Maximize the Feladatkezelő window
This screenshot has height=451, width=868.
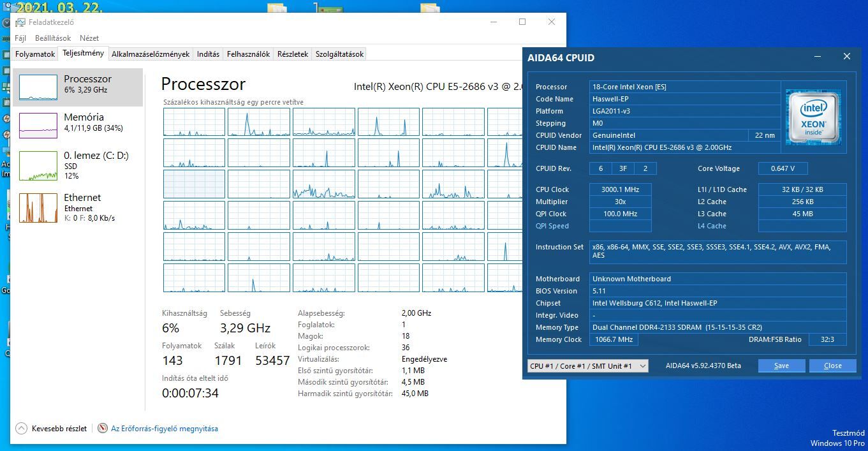click(522, 22)
